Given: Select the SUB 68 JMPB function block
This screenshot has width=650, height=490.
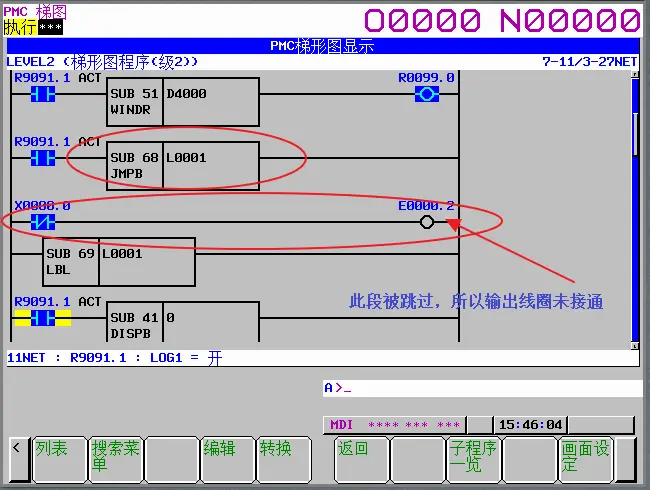Looking at the screenshot, I should pos(183,164).
